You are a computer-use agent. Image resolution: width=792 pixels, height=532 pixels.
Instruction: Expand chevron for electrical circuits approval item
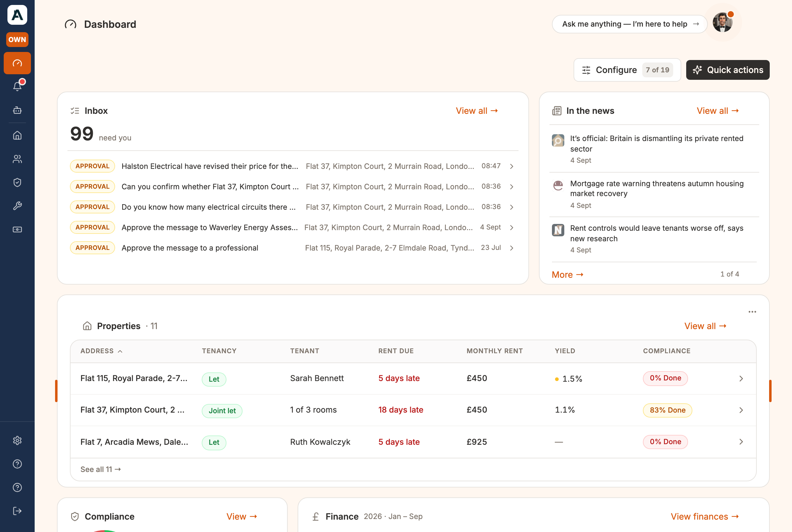click(512, 207)
